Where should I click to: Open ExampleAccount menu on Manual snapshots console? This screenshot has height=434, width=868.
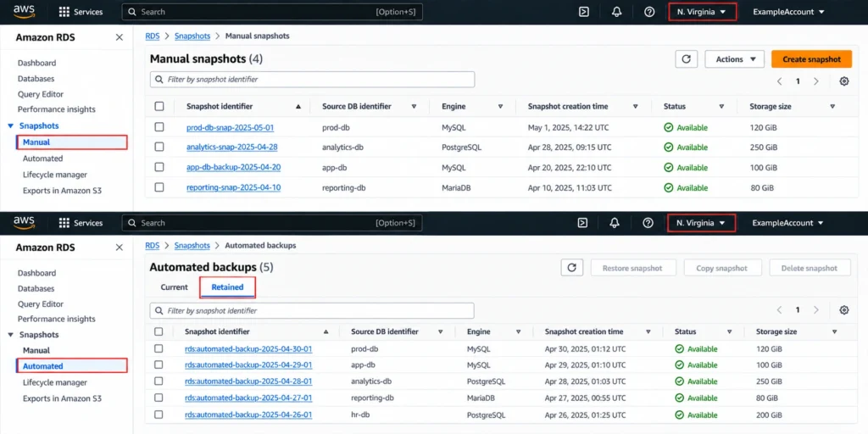tap(788, 12)
